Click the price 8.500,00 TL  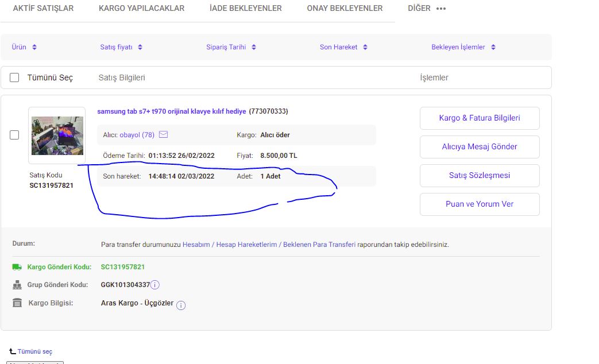coord(279,156)
